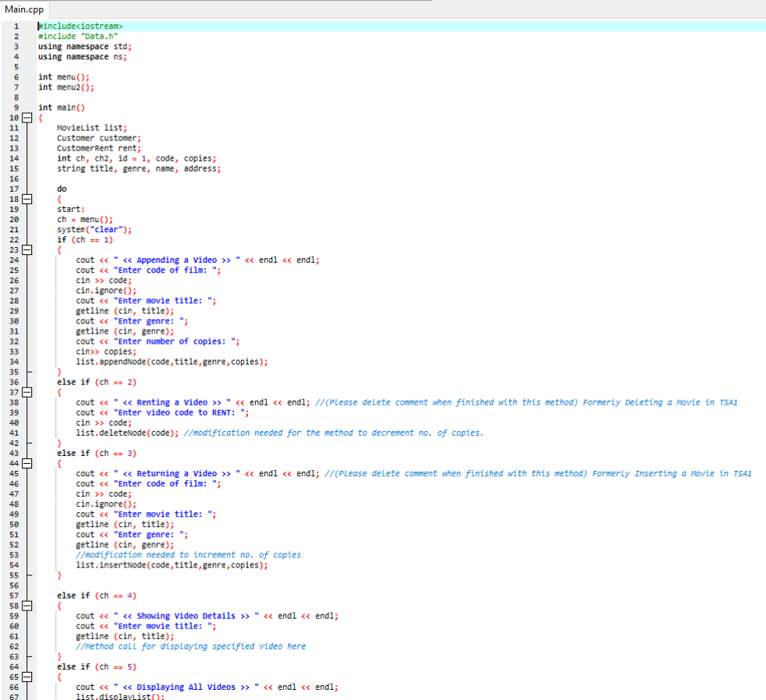Screen dimensions: 766x700
Task: Click on 'int menu2();' declaration
Action: (x=66, y=87)
